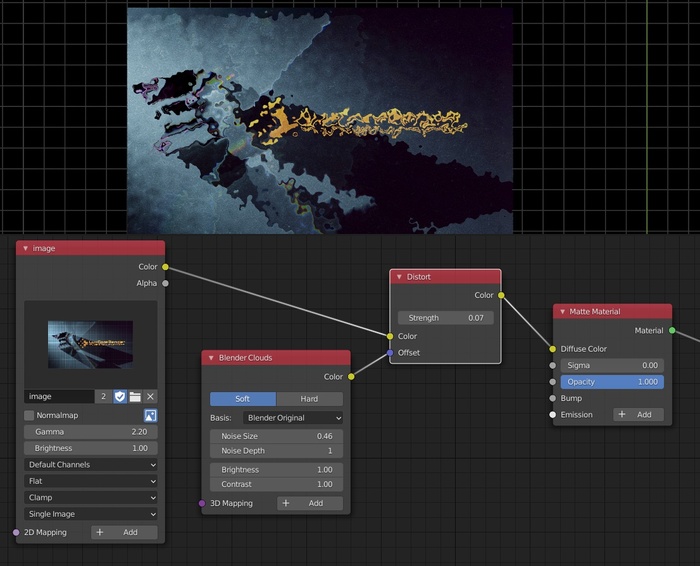Collapse the image node with its header triangle
700x566 pixels.
[x=25, y=248]
